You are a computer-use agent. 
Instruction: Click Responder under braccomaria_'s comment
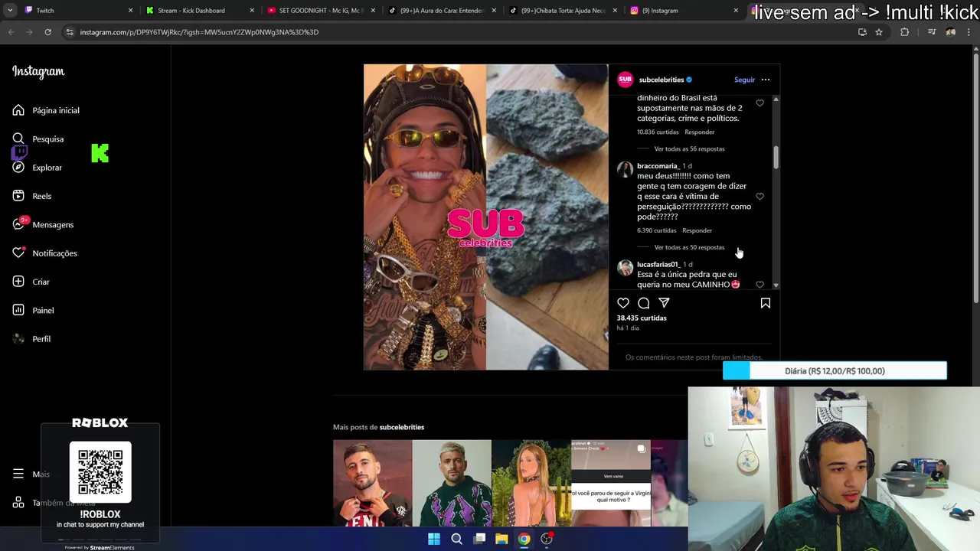pyautogui.click(x=697, y=230)
